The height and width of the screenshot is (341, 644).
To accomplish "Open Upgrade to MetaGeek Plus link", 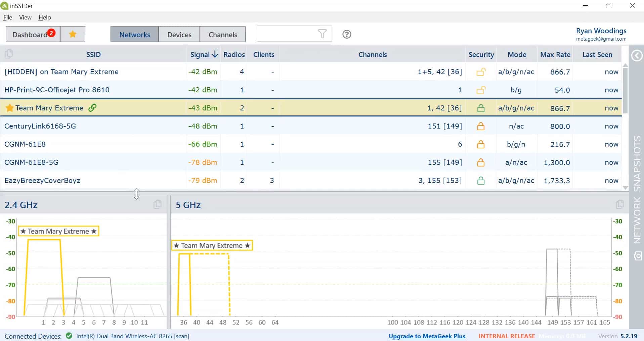I will pos(427,336).
